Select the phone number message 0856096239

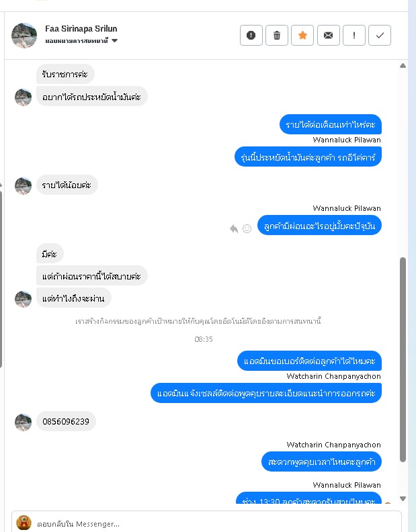point(66,421)
